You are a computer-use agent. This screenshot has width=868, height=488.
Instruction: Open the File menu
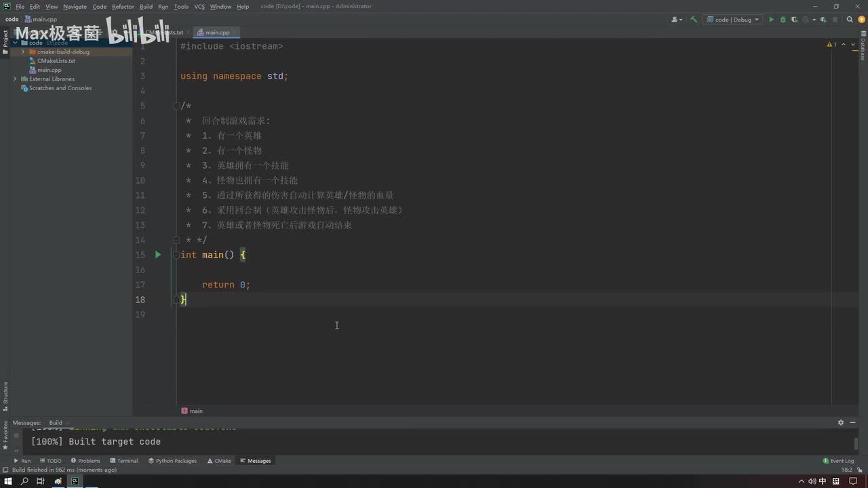(20, 6)
